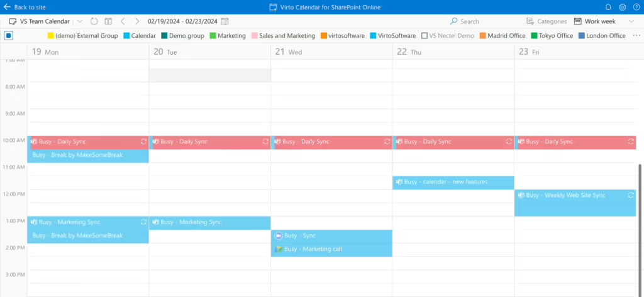This screenshot has height=297, width=644.
Task: Open the 10:30 AM Break by MakeSomeBreak event
Action: (x=88, y=155)
